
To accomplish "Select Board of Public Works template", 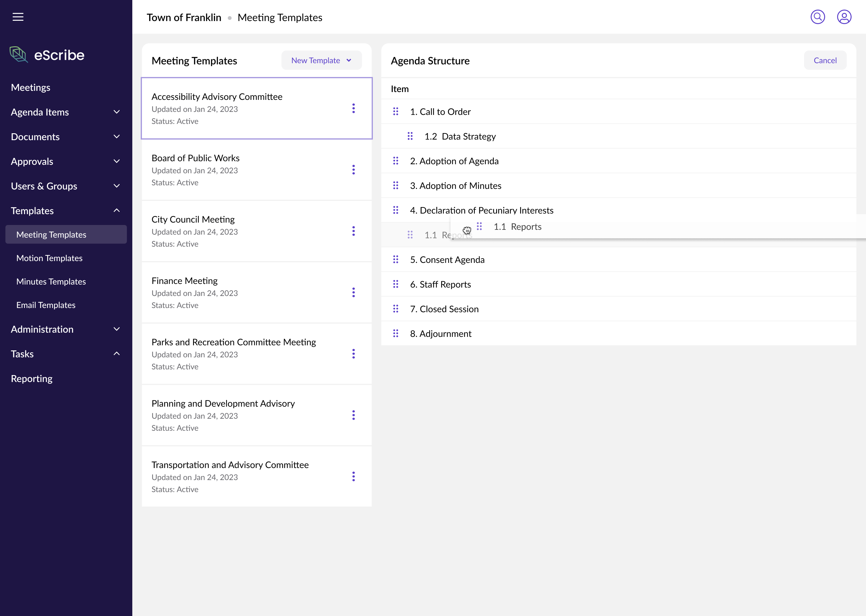I will [257, 170].
